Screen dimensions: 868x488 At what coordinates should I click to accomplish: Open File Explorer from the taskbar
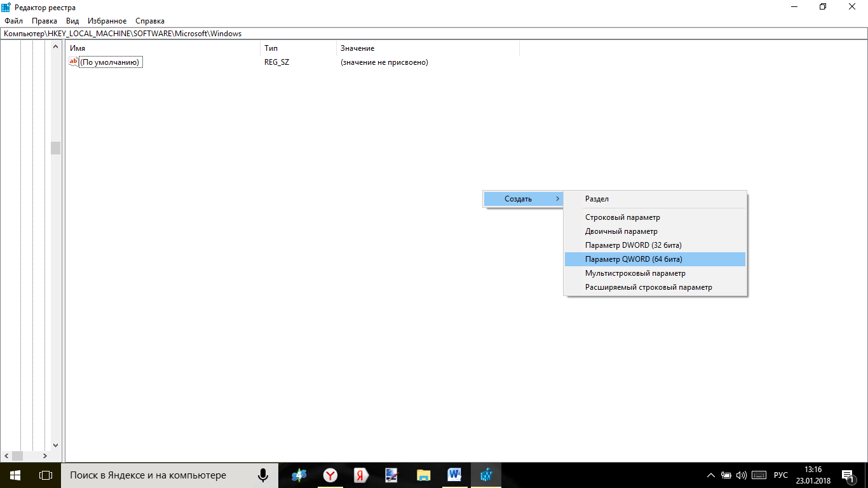(423, 475)
